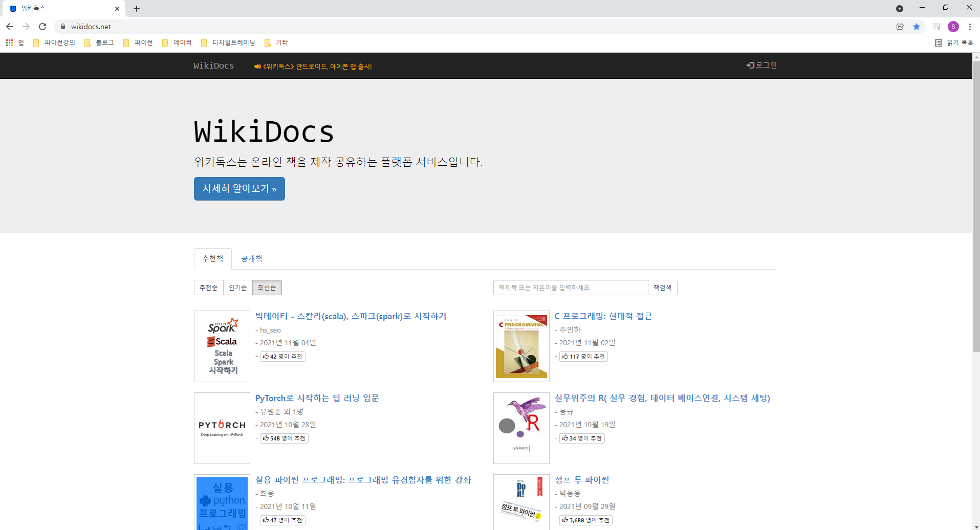Click the 3,688 명이 추천 badge
Image resolution: width=980 pixels, height=530 pixels.
(586, 520)
